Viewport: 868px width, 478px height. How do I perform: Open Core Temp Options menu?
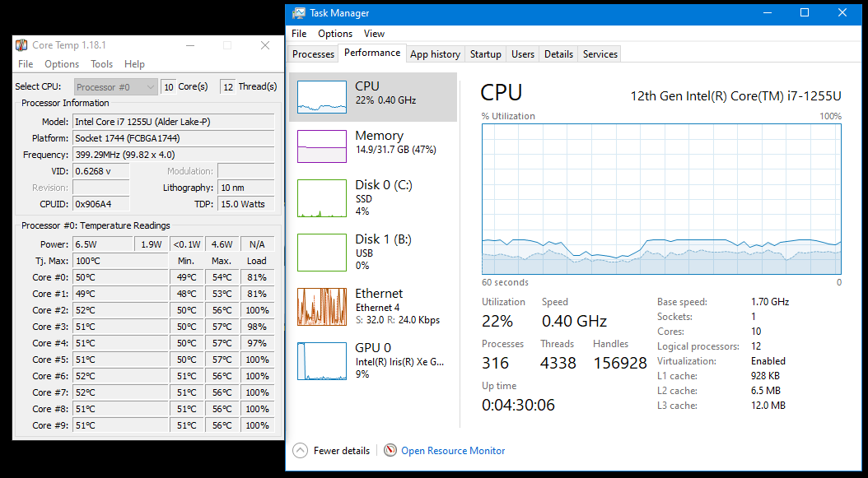tap(62, 64)
